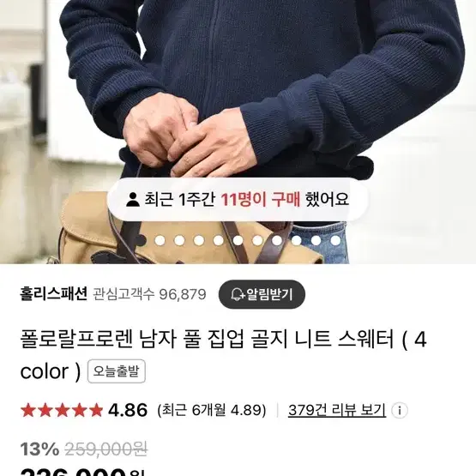Select the sixth carousel page dot
The image size is (476, 476).
tap(238, 240)
